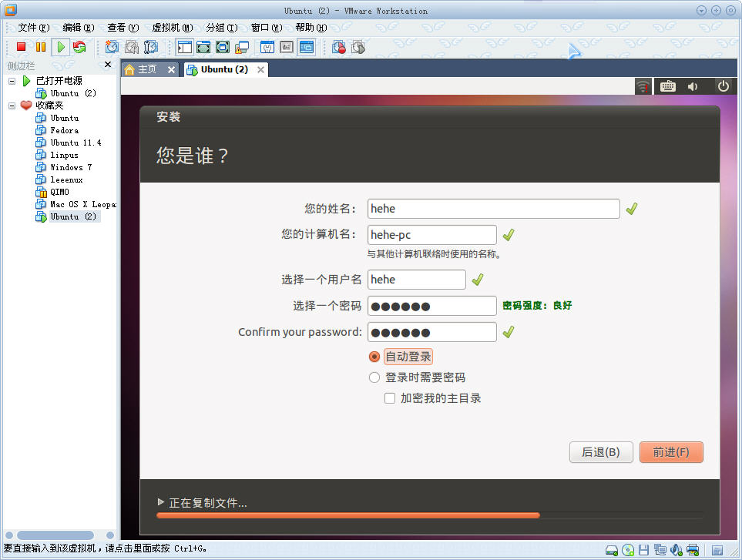Open the 虚拟机(M) menu
Screen dimensions: 742x560
pyautogui.click(x=173, y=28)
